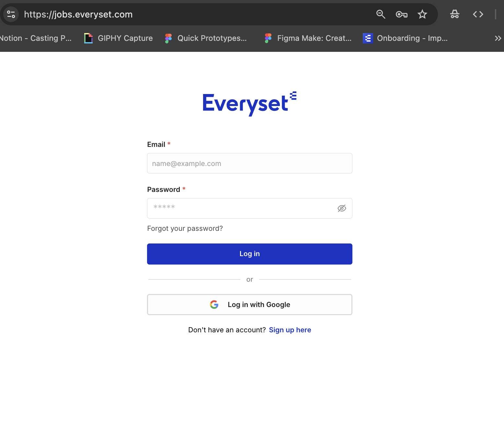
Task: Open the GIPHY Capture bookmark
Action: (x=119, y=38)
